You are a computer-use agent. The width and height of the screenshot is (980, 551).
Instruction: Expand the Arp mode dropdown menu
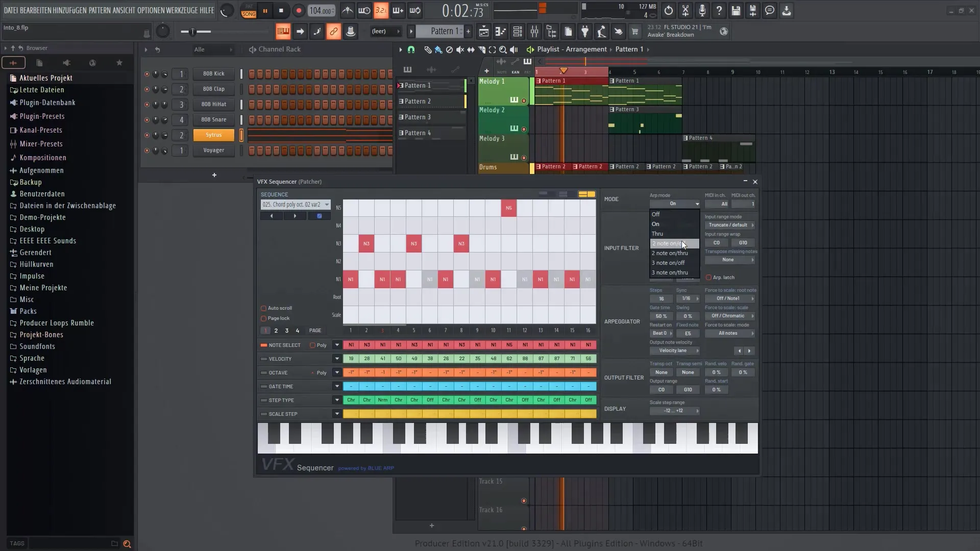click(x=674, y=204)
